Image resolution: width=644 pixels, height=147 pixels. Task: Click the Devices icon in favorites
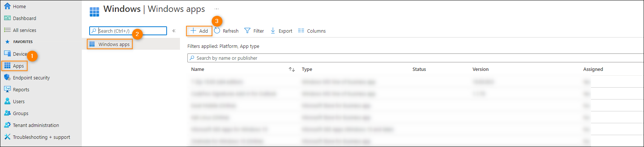click(x=7, y=54)
